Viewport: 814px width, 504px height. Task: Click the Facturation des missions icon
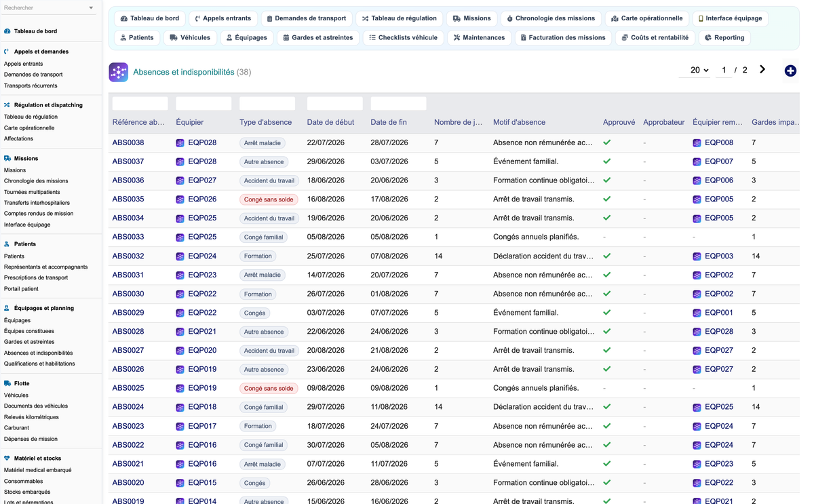click(523, 38)
